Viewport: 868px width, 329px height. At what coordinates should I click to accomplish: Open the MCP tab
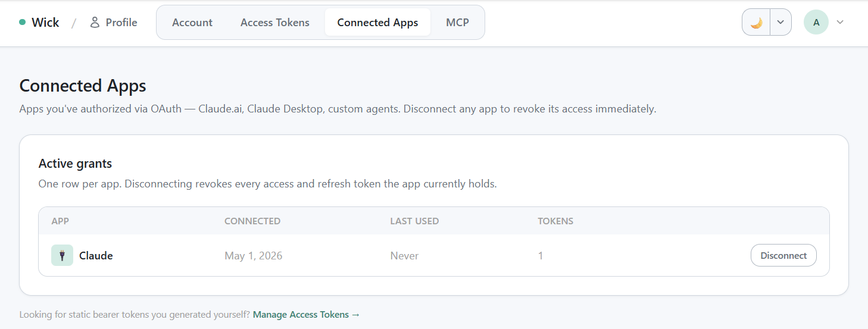pyautogui.click(x=457, y=23)
